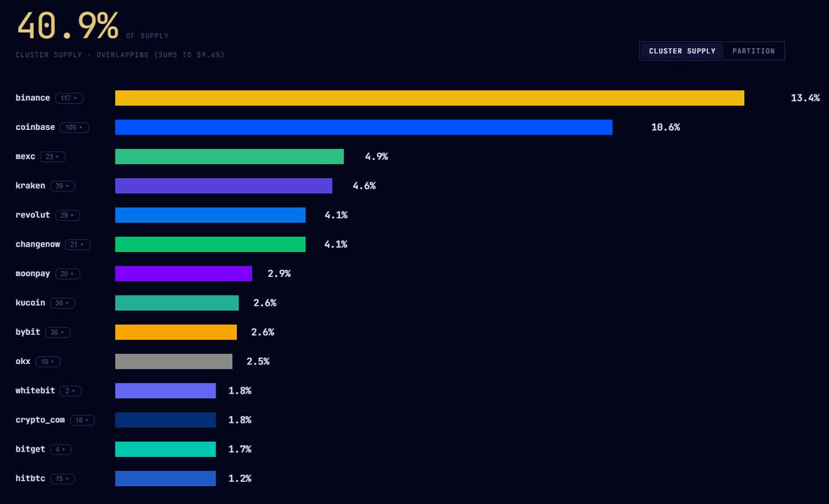This screenshot has width=829, height=504.
Task: Select the revolut supply bar
Action: click(x=211, y=215)
